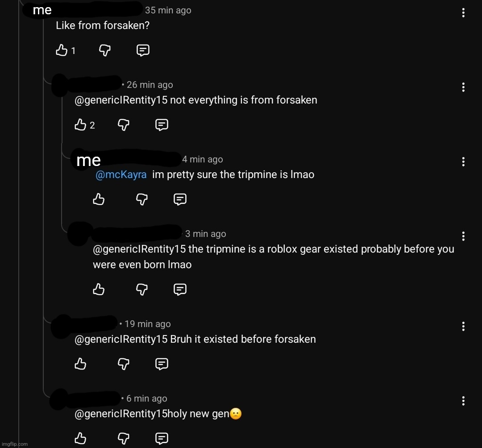
Task: Dislike the "not everything is from forsaken" reply
Action: coord(124,125)
